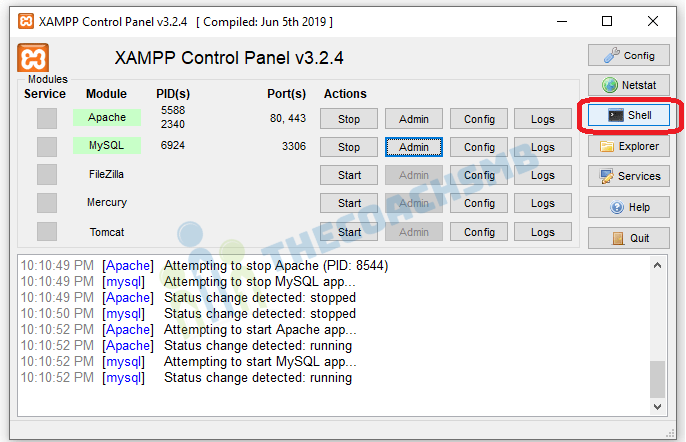686x442 pixels.
Task: Open Mercury Logs menu
Action: [x=543, y=203]
